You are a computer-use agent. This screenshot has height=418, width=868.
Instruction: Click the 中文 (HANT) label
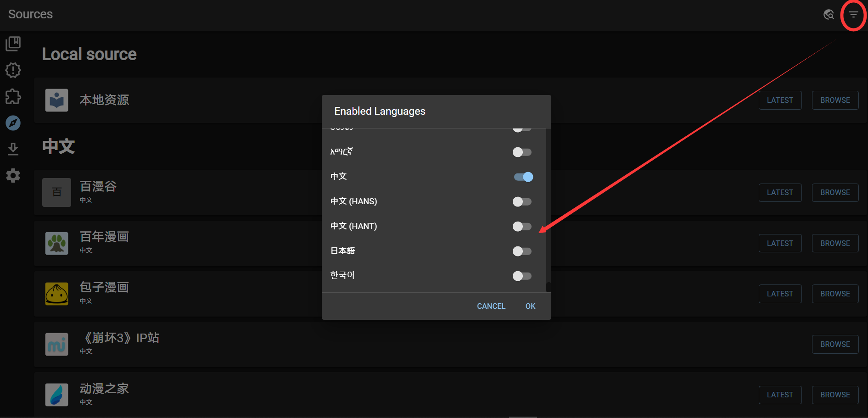(354, 226)
